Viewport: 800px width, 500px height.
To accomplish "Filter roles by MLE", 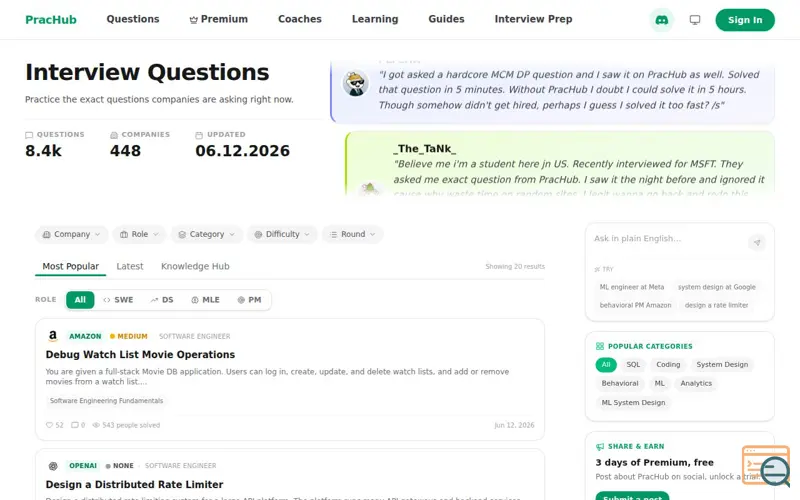I will click(205, 300).
